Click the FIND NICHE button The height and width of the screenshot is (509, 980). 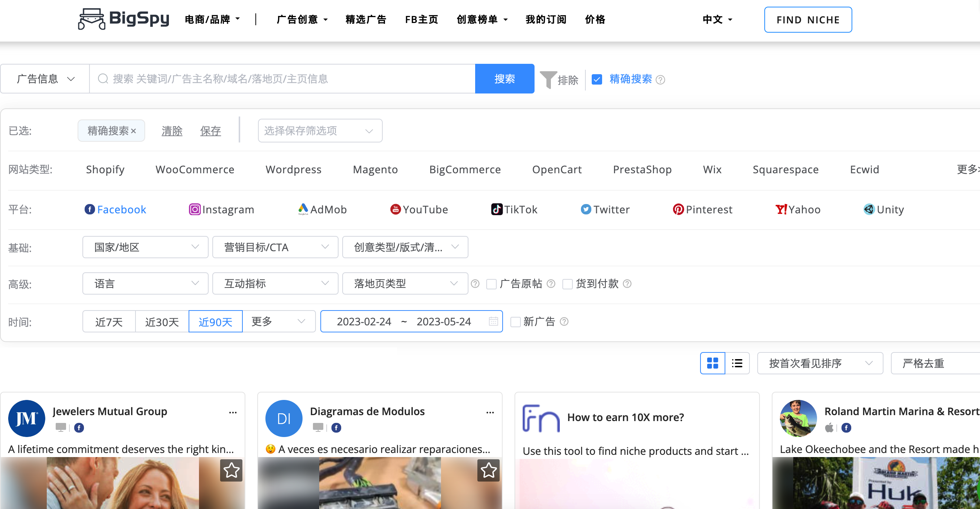[x=808, y=19]
